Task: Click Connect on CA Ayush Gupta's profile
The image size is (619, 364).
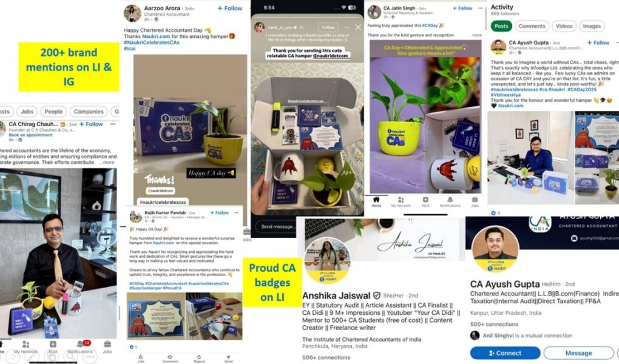Action: click(x=505, y=353)
